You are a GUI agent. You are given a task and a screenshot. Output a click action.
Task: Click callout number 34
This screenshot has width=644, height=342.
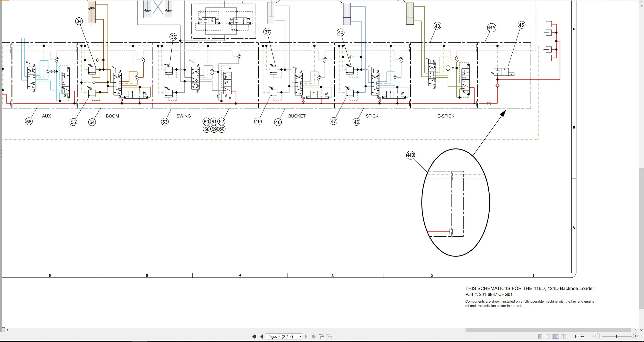pyautogui.click(x=79, y=21)
